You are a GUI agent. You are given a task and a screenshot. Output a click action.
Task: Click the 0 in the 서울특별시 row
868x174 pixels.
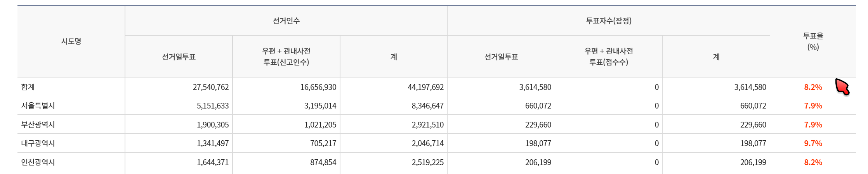tap(657, 106)
